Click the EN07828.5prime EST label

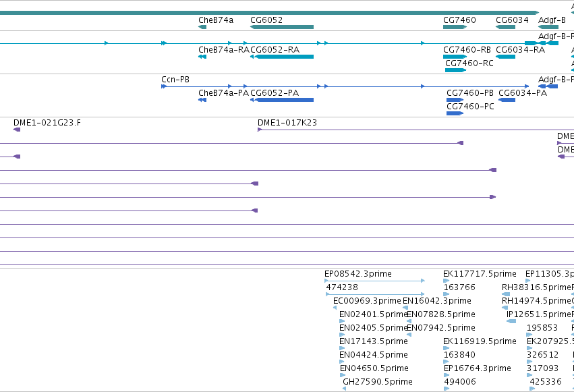coord(441,314)
